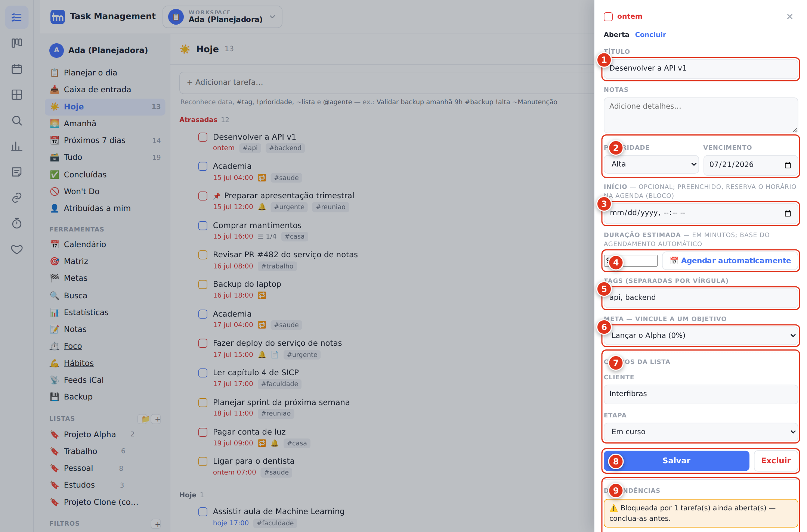
Task: Open the workspace Ada (Planejadora) dropdown
Action: pyautogui.click(x=223, y=17)
